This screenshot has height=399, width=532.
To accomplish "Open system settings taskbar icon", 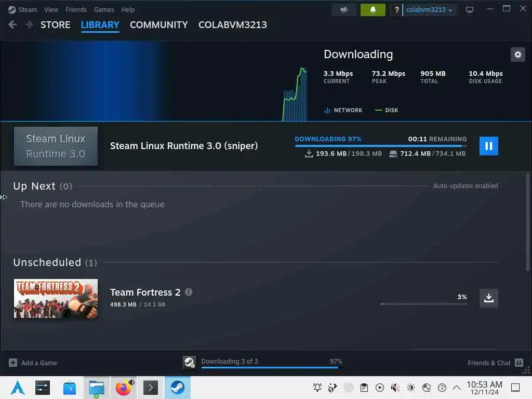I will [x=43, y=388].
